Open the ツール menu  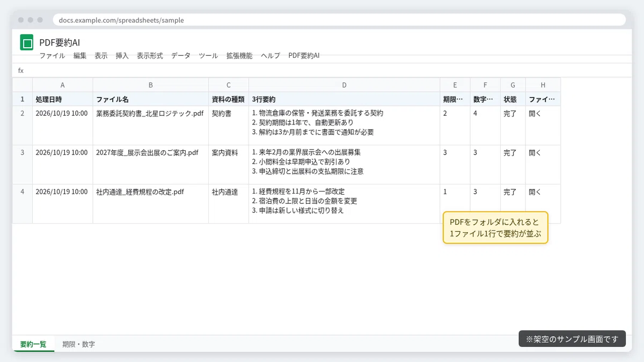click(208, 56)
